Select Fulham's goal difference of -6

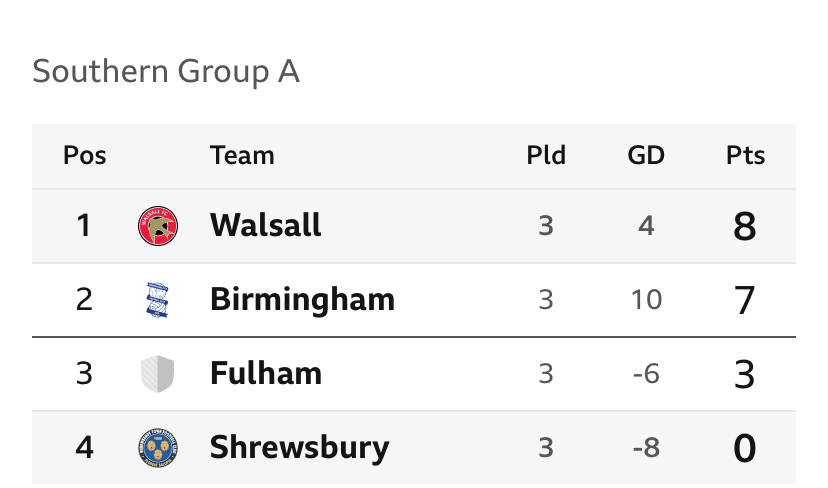(646, 374)
